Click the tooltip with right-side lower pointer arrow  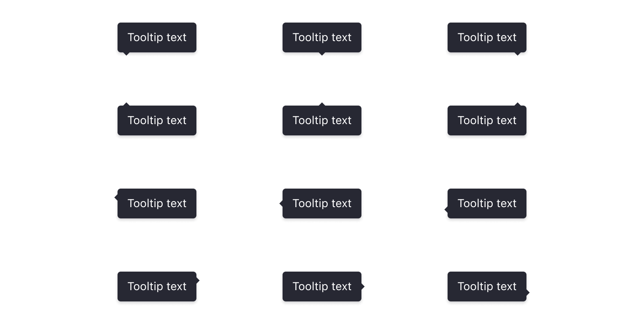(487, 288)
